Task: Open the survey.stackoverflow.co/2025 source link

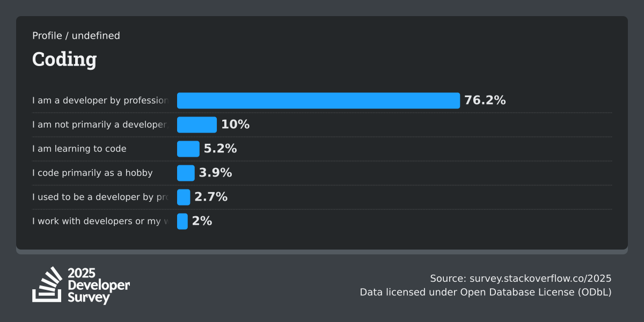Action: click(x=540, y=279)
